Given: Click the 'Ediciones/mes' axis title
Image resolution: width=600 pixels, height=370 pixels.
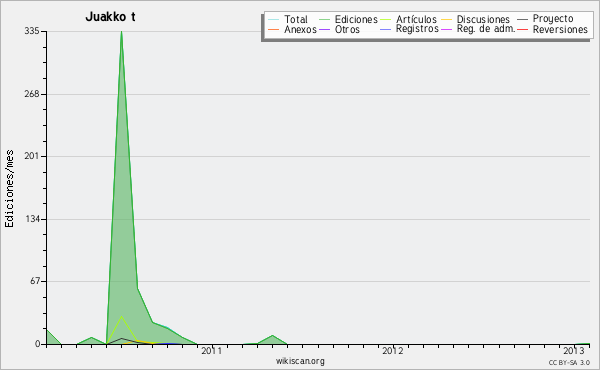Looking at the screenshot, I should 9,189.
